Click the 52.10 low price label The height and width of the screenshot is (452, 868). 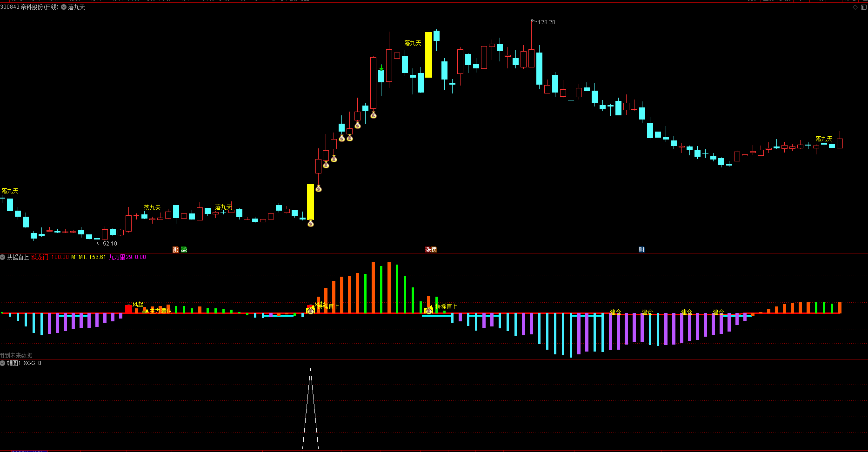109,243
